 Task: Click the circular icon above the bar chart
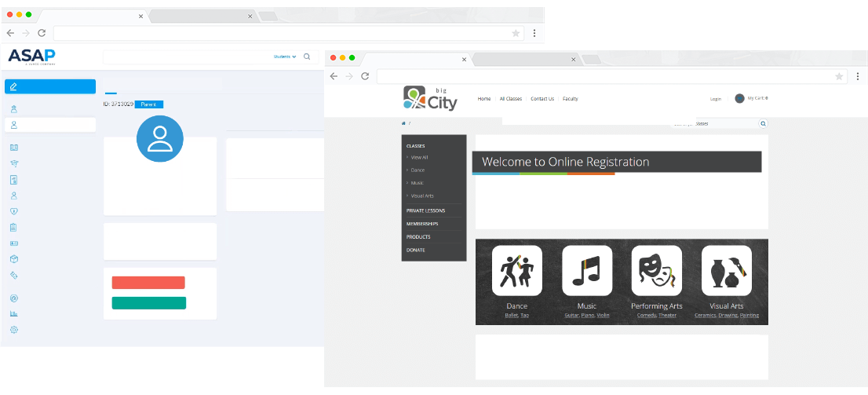pos(14,298)
